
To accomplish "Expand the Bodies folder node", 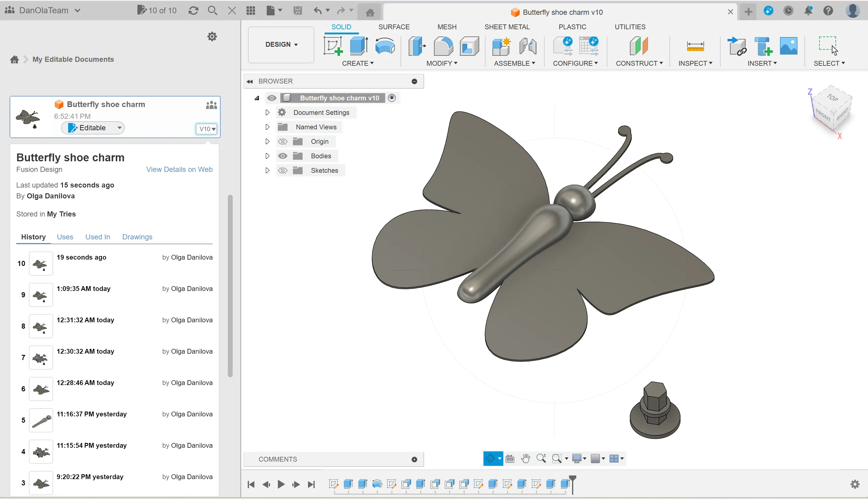I will (267, 156).
